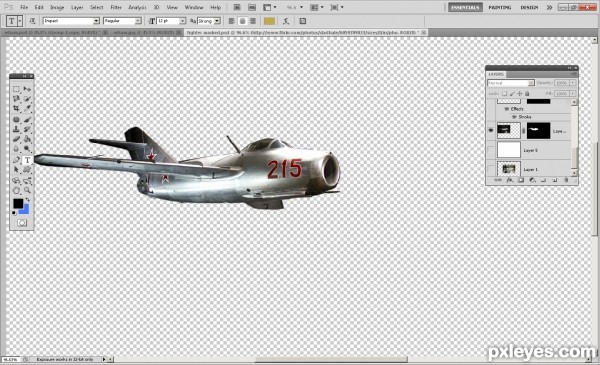Select the Pen tool

[x=16, y=160]
